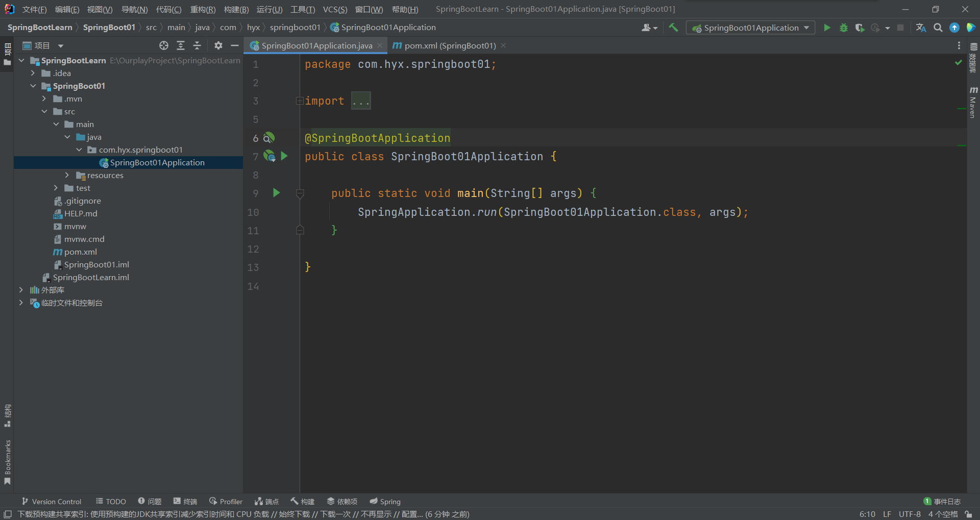Start debugging with the bug icon
980x520 pixels.
[x=844, y=28]
